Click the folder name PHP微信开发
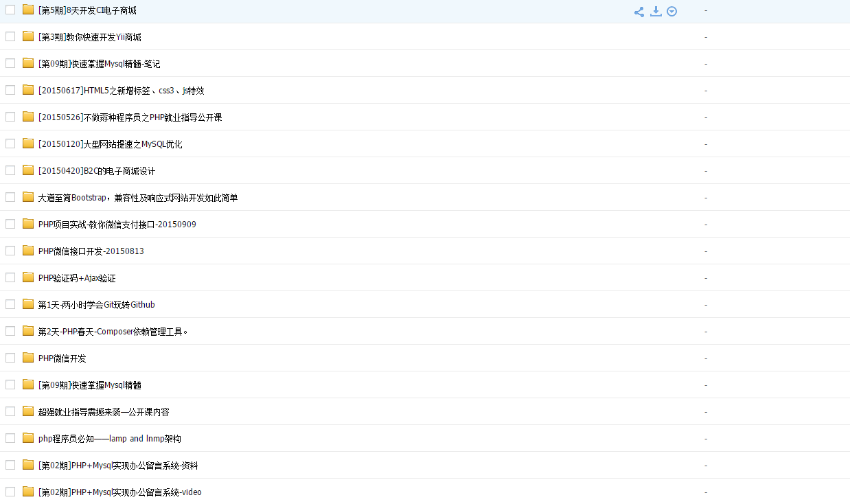 pos(62,358)
